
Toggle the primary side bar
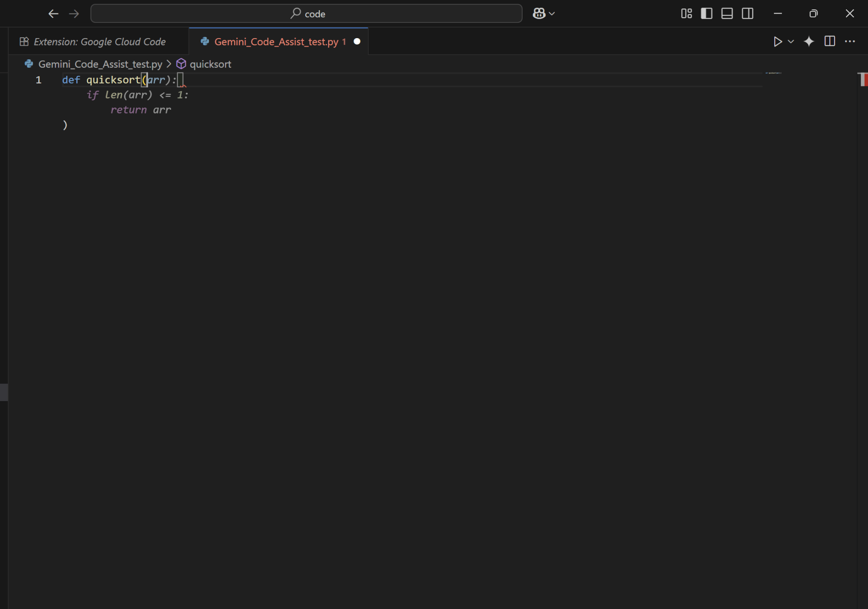707,14
